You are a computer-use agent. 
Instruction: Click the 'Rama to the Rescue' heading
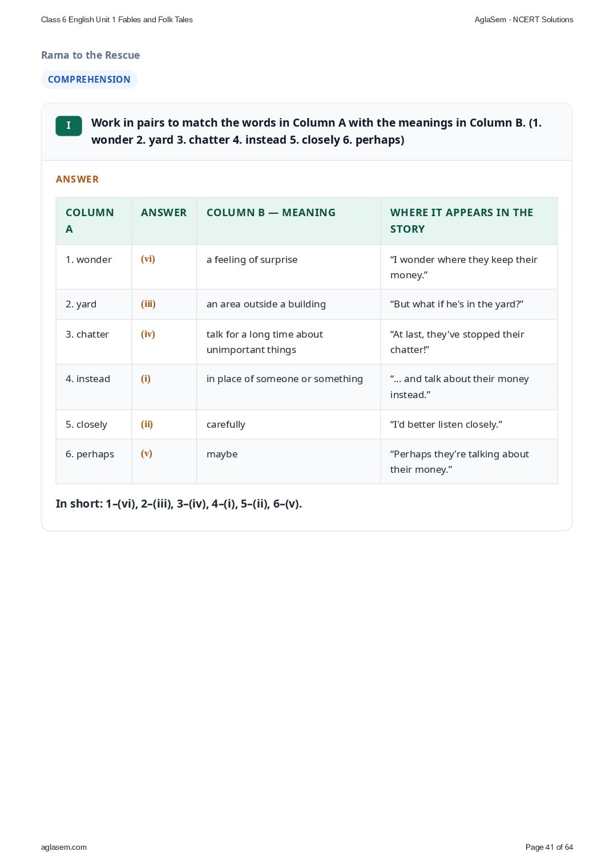coord(90,55)
